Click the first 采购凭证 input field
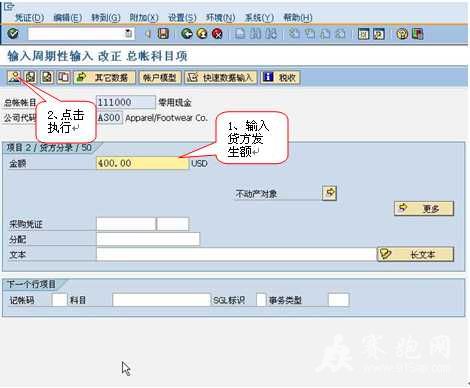The width and height of the screenshot is (470, 388). (126, 224)
